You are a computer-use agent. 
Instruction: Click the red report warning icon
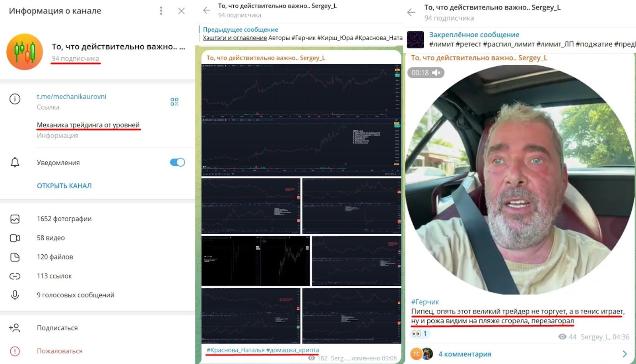(15, 351)
